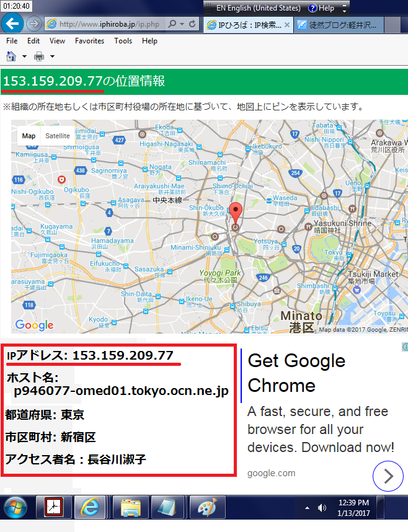The width and height of the screenshot is (408, 532).
Task: Open the Favorites menu
Action: (x=90, y=41)
